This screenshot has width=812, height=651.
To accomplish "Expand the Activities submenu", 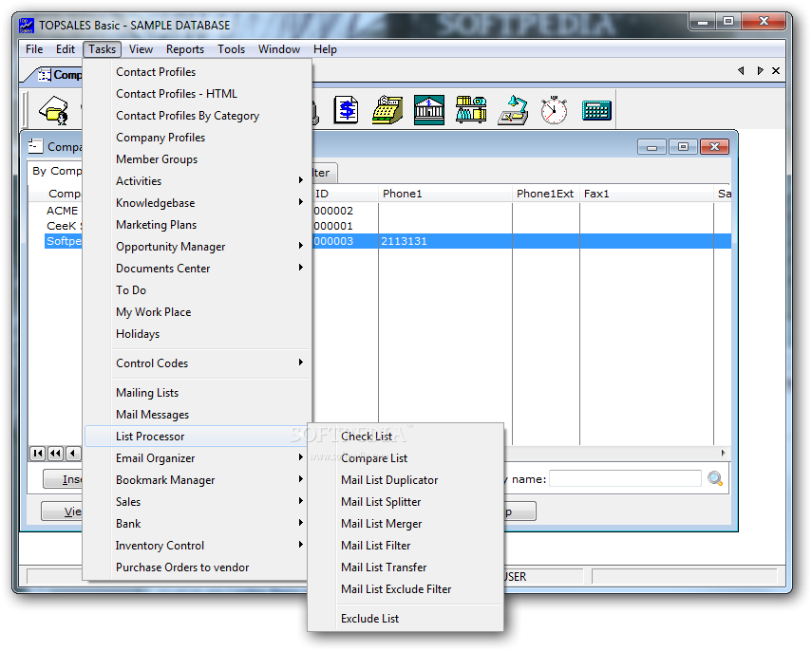I will [x=198, y=180].
